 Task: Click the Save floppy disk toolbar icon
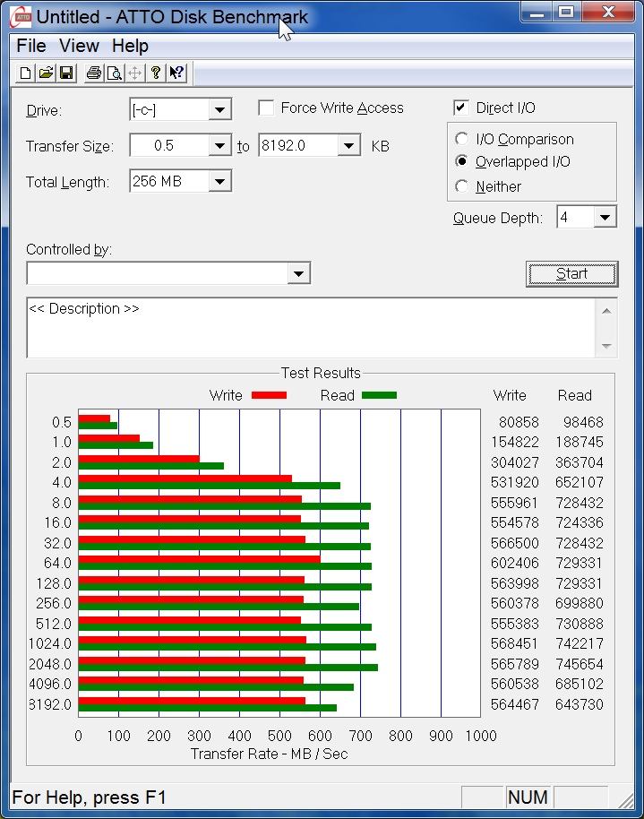66,73
